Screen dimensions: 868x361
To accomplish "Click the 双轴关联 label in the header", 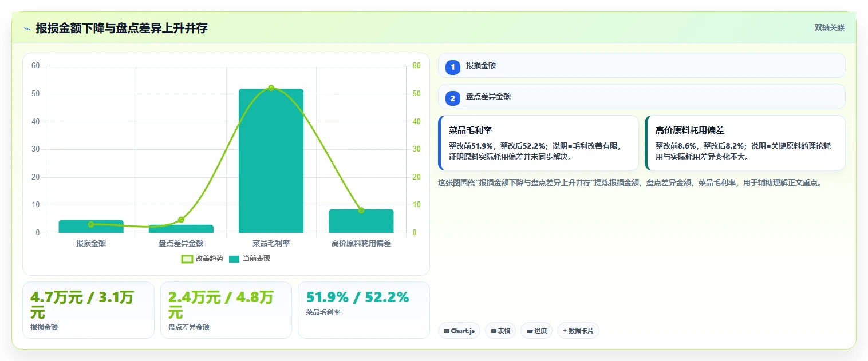I will pos(830,28).
